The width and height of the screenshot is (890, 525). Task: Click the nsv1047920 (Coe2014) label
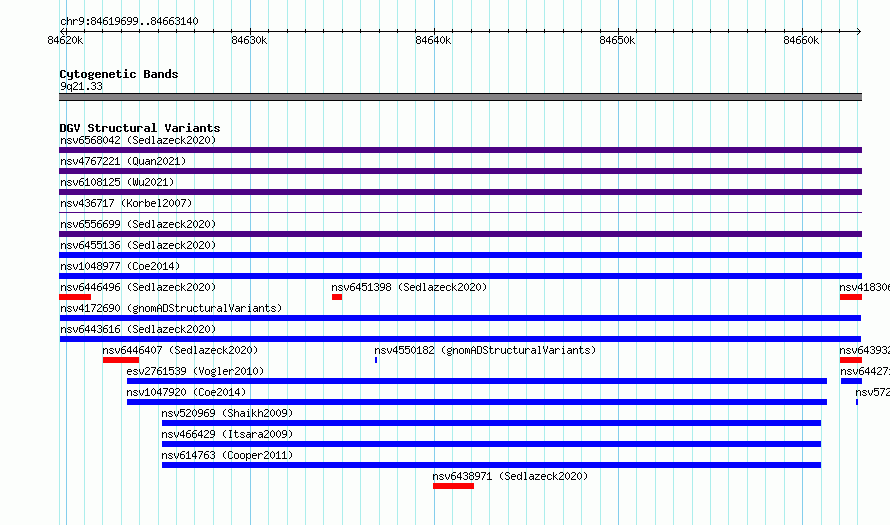(x=186, y=392)
